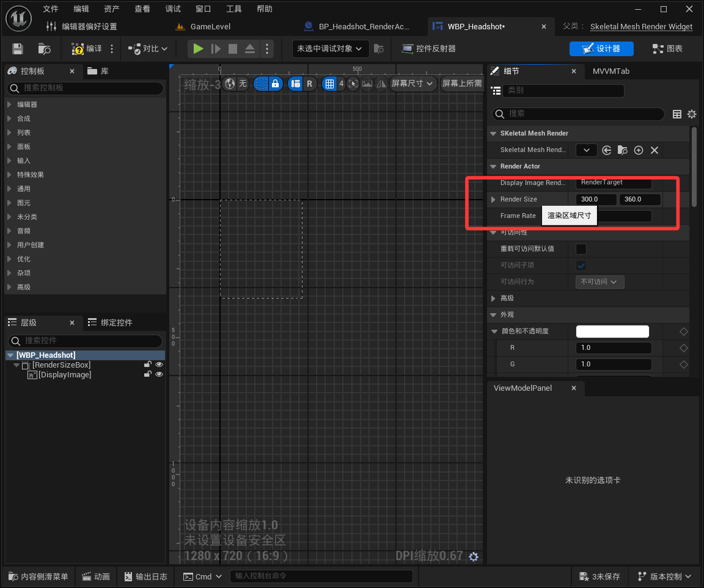Viewport: 704px width, 588px height.
Task: Click the globe localization icon in the viewport
Action: pyautogui.click(x=230, y=84)
